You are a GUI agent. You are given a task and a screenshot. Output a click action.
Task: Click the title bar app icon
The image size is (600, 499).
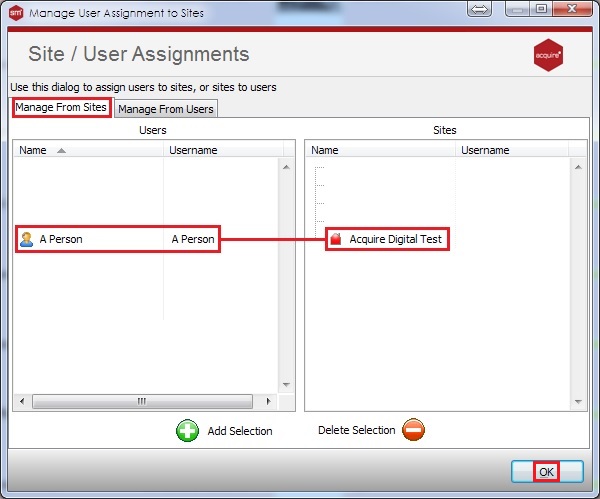[x=16, y=13]
